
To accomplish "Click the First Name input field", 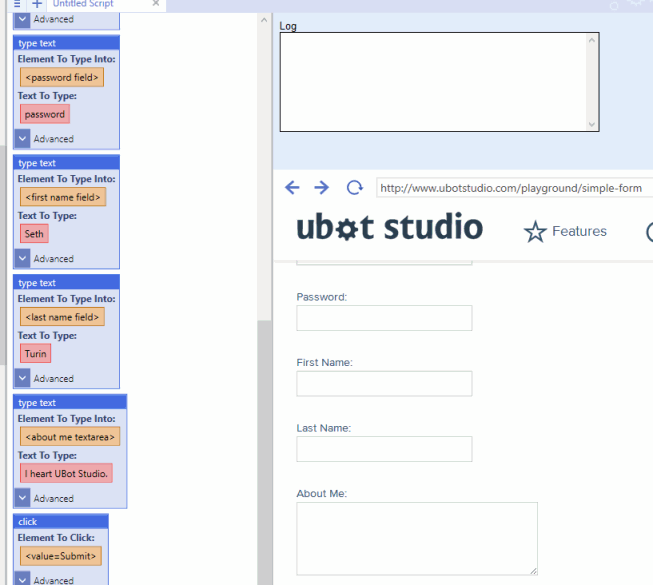I will (x=384, y=383).
